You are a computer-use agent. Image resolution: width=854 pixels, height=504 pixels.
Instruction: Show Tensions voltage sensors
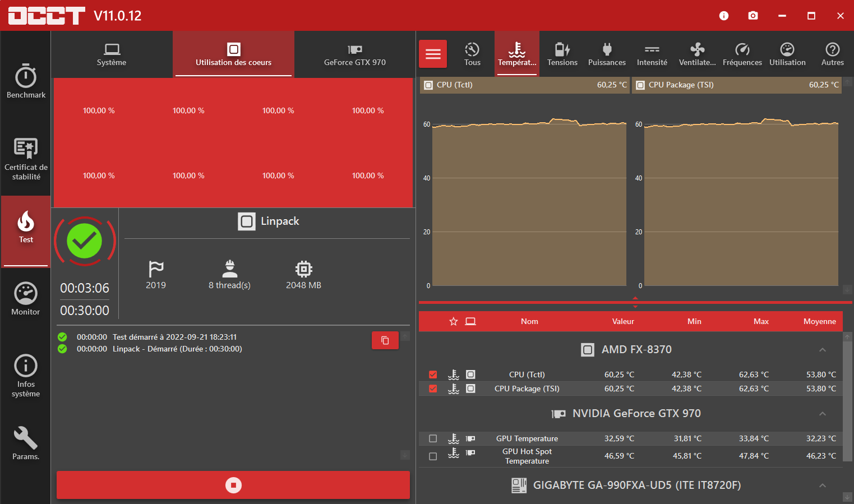(562, 54)
